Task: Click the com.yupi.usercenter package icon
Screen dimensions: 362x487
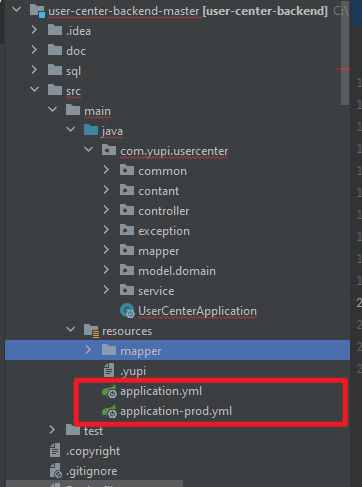Action: pos(109,150)
